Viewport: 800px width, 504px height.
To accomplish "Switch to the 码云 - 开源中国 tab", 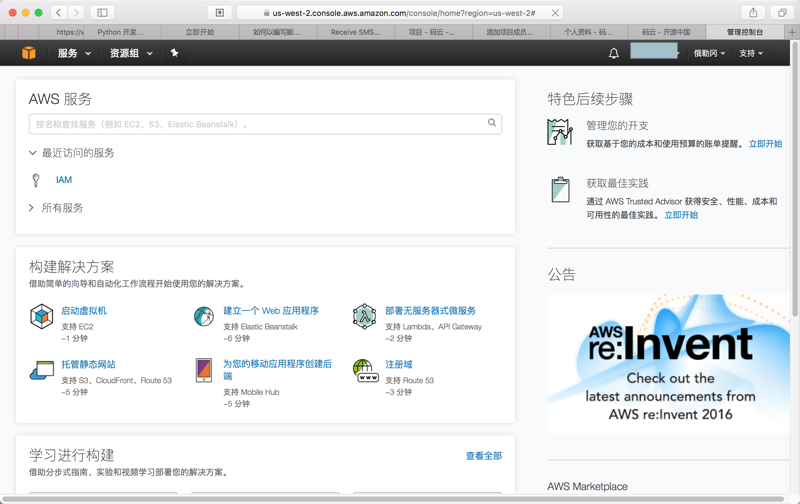I will pyautogui.click(x=666, y=32).
